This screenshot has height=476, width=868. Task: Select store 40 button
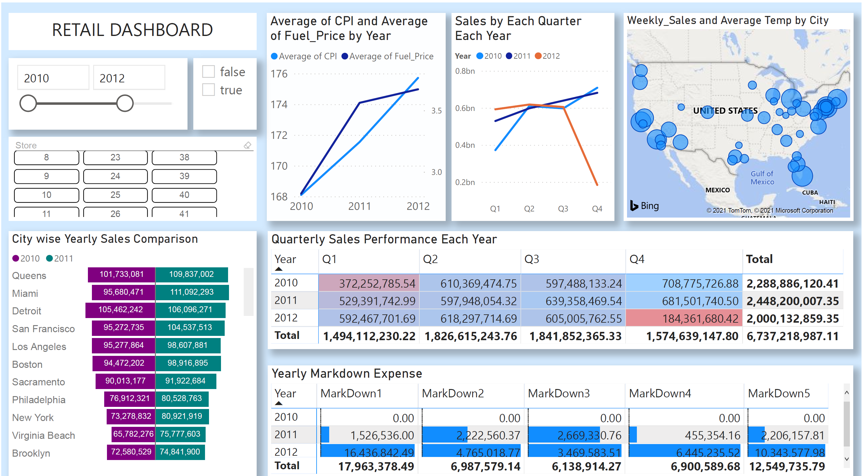coord(184,195)
